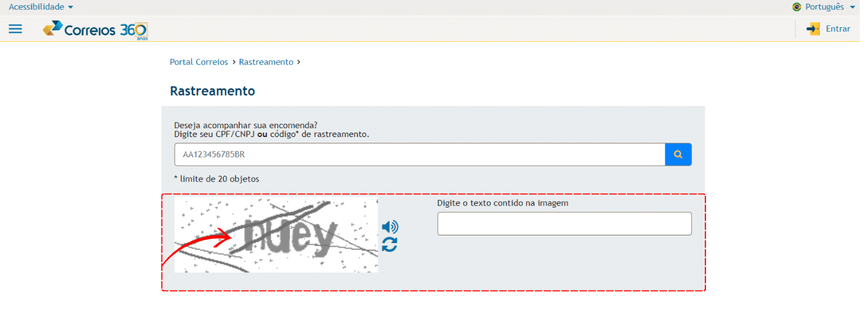Click the blue search magnifier button
The width and height of the screenshot is (868, 316).
coord(678,154)
